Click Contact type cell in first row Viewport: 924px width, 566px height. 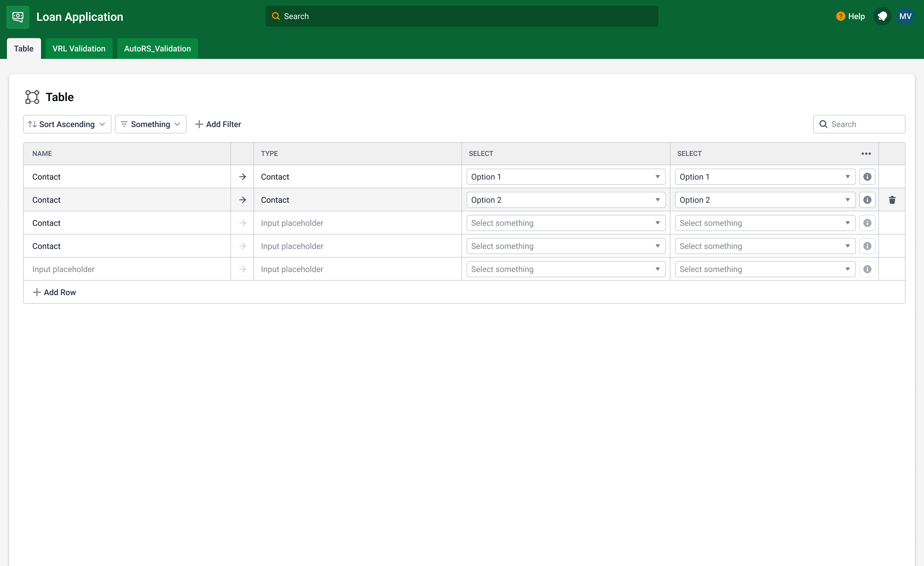coord(357,177)
